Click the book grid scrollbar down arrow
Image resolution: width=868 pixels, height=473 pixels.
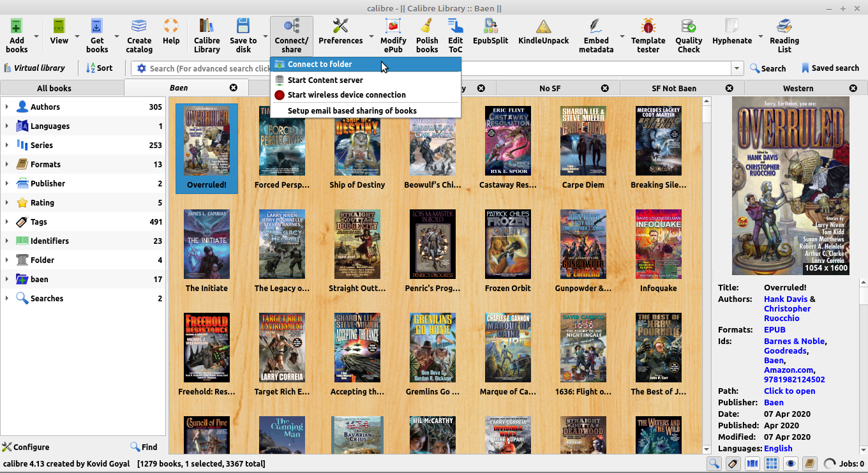click(x=707, y=449)
